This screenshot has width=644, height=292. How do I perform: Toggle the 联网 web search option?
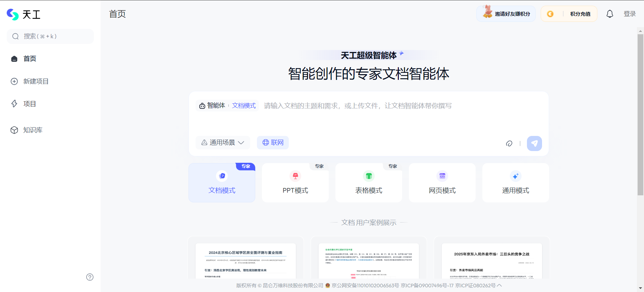click(x=273, y=143)
